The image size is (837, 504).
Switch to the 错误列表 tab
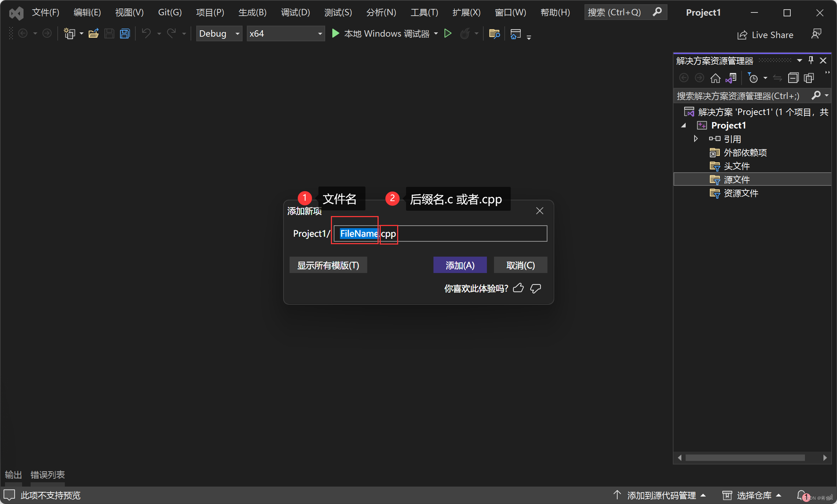[47, 474]
